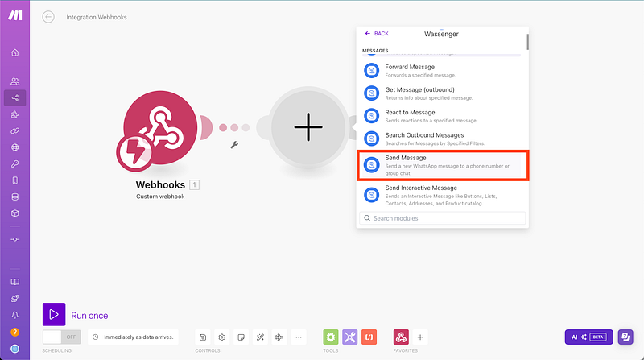The width and height of the screenshot is (644, 360).
Task: Toggle the scheduling ON/OFF switch
Action: (62, 337)
